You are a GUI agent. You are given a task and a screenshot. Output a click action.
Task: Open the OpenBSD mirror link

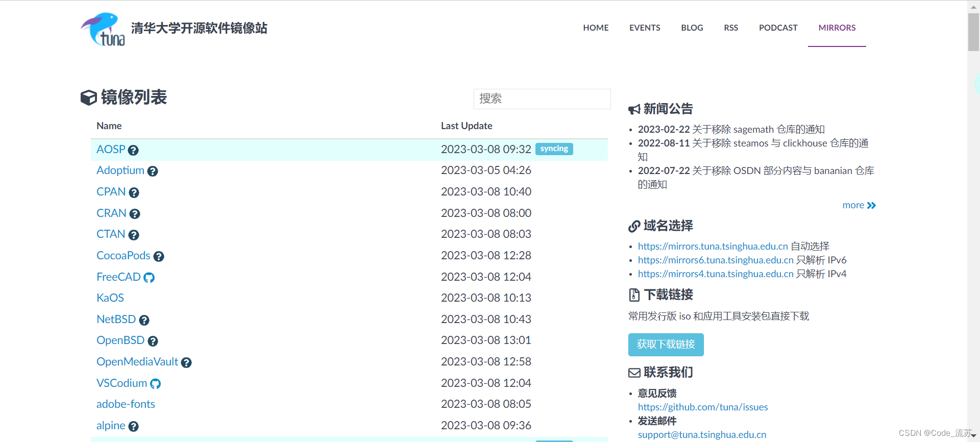120,340
